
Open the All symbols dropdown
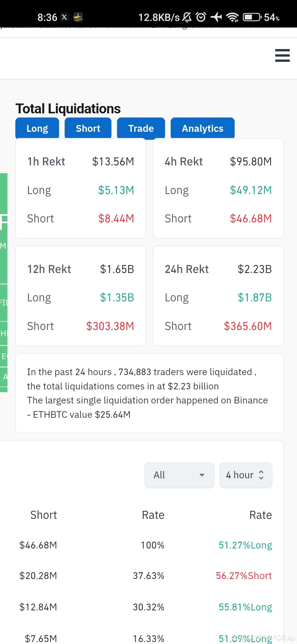179,475
